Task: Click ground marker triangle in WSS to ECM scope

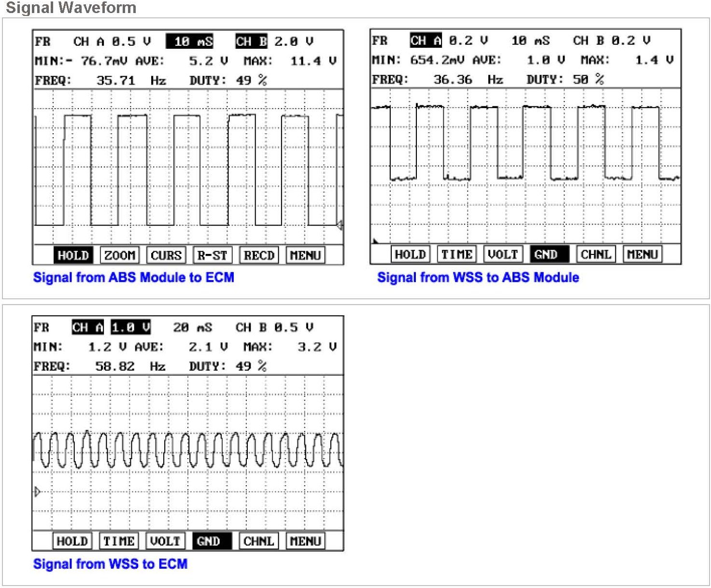Action: [37, 492]
